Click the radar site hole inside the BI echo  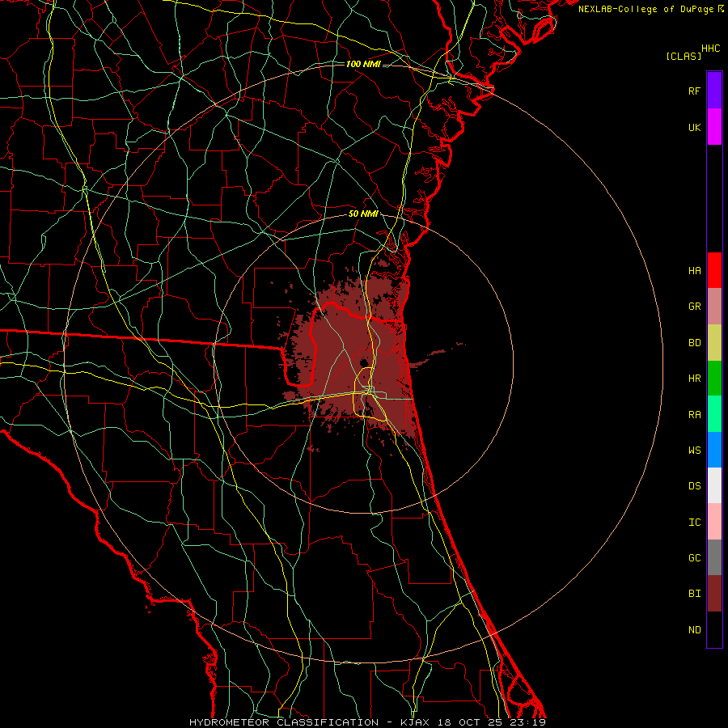pyautogui.click(x=365, y=362)
